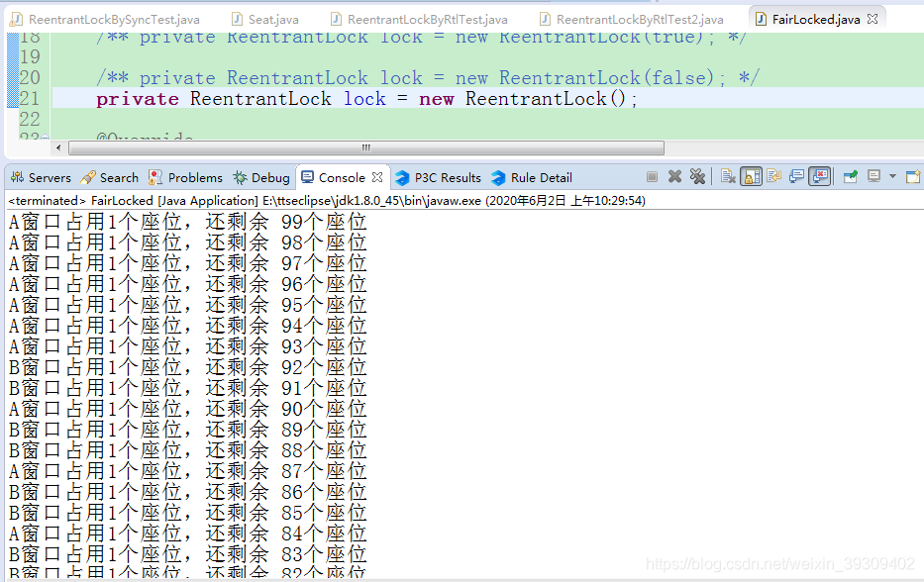Click console line with 还剩余 95个座位

[x=188, y=305]
